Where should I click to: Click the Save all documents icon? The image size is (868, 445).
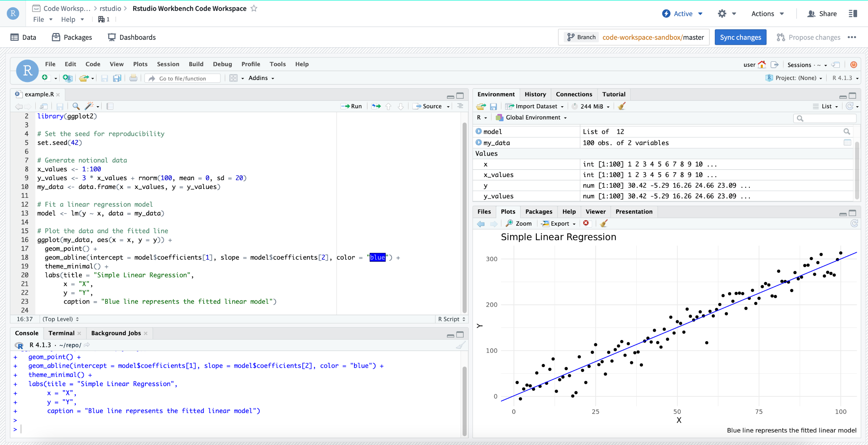pyautogui.click(x=117, y=78)
